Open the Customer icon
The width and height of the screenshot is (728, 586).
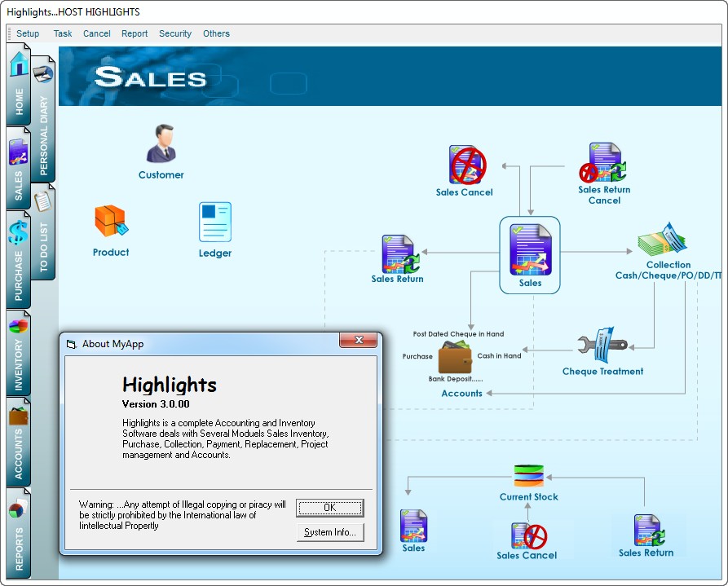click(x=161, y=143)
